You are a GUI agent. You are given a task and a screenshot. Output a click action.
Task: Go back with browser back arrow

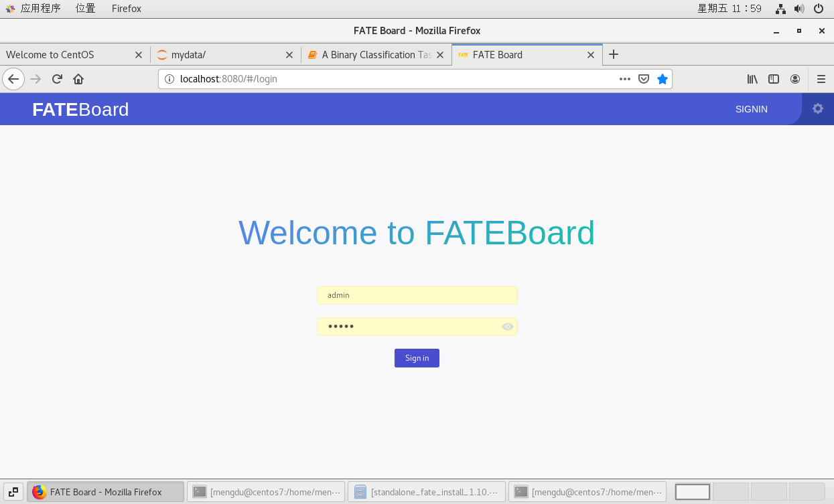click(13, 79)
